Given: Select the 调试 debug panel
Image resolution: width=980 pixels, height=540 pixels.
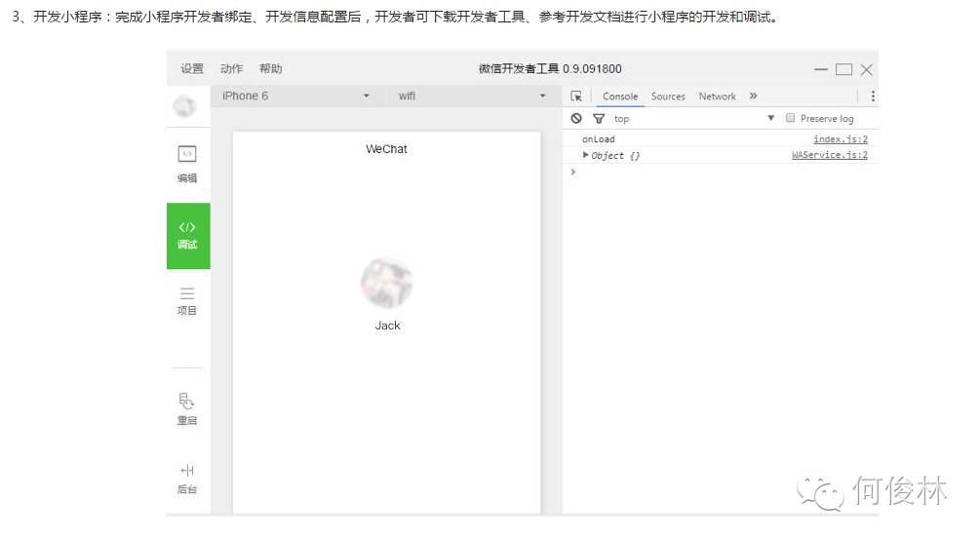Looking at the screenshot, I should 188,236.
